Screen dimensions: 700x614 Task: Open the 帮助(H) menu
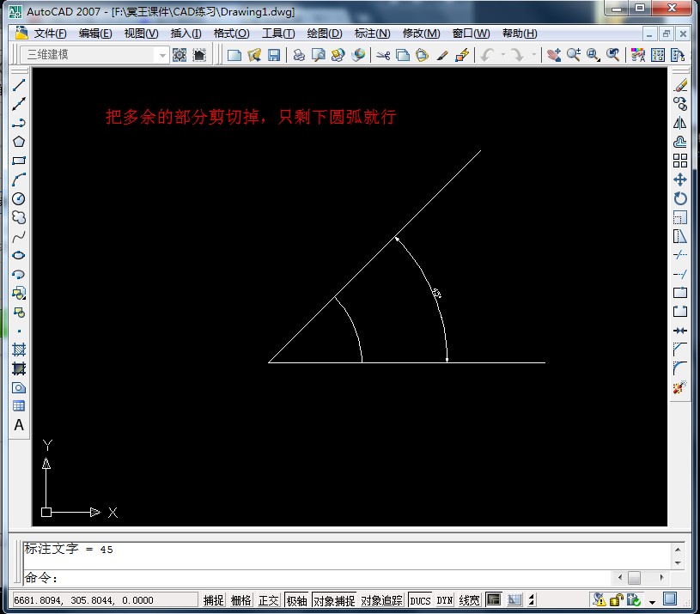(x=520, y=33)
